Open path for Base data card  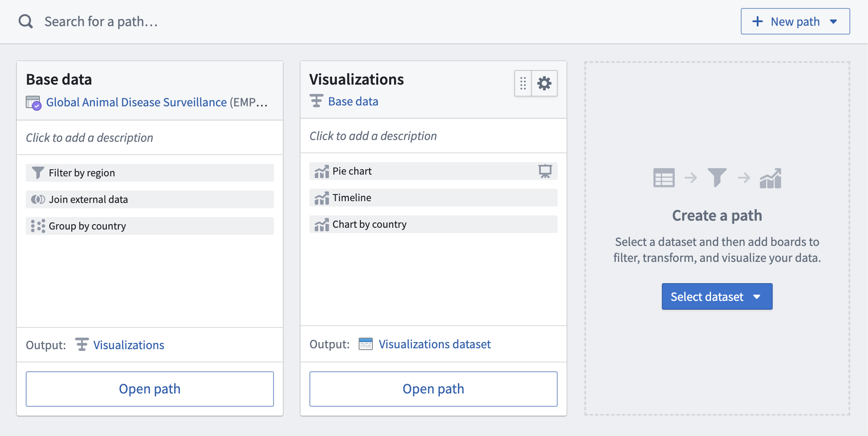tap(150, 389)
